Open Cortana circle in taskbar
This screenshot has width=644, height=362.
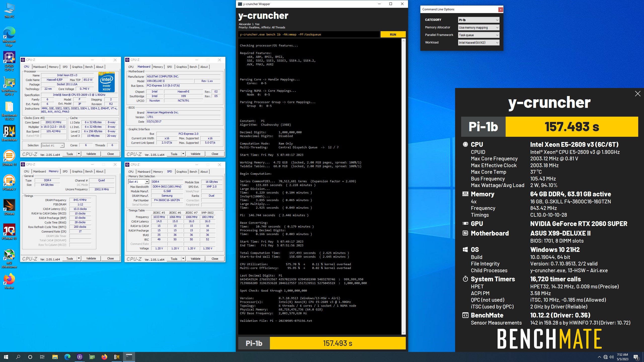coord(30,357)
